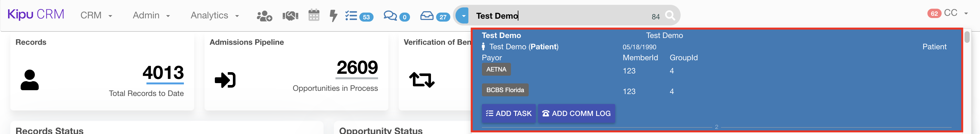Open the blue search filter dropdown arrow
This screenshot has width=980, height=134.
pos(463,15)
